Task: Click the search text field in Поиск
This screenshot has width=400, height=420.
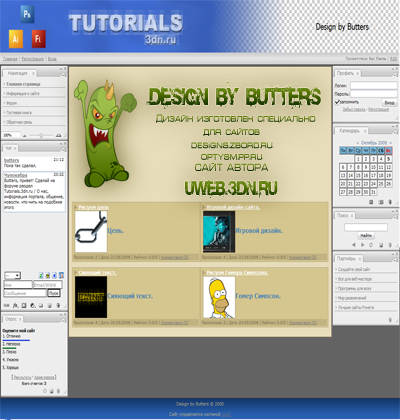Action: pos(366,227)
